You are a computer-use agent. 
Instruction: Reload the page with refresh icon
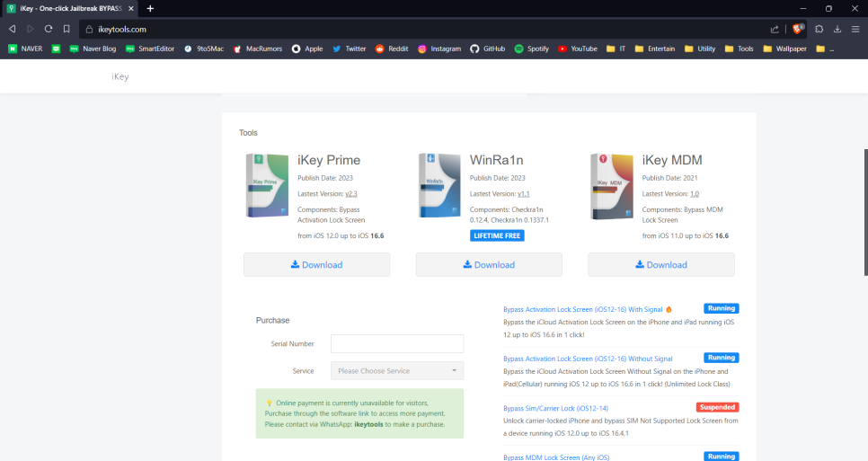point(49,29)
